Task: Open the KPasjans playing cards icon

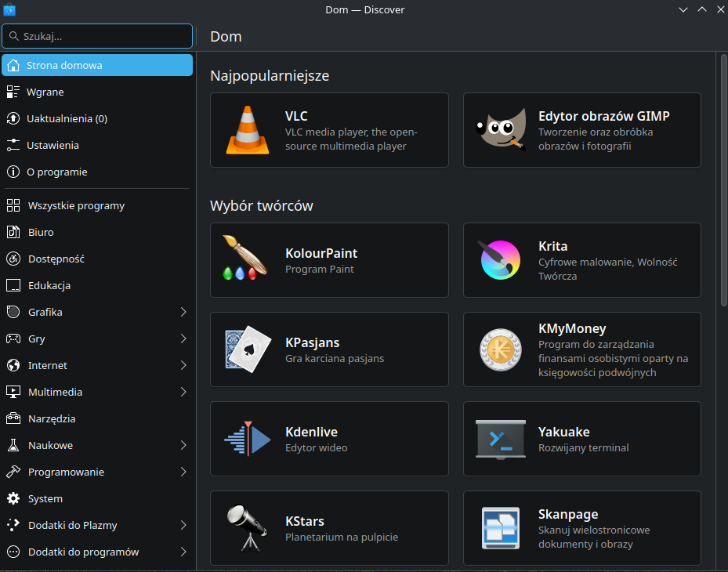Action: (248, 349)
